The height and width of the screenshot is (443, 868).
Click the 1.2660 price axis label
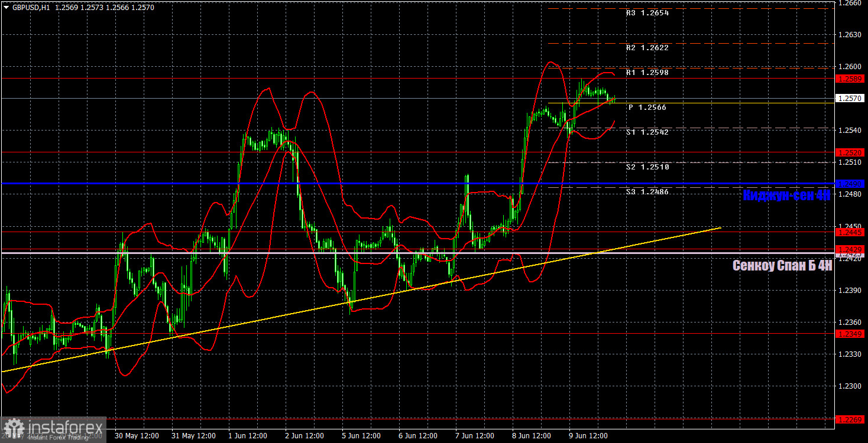coord(851,3)
